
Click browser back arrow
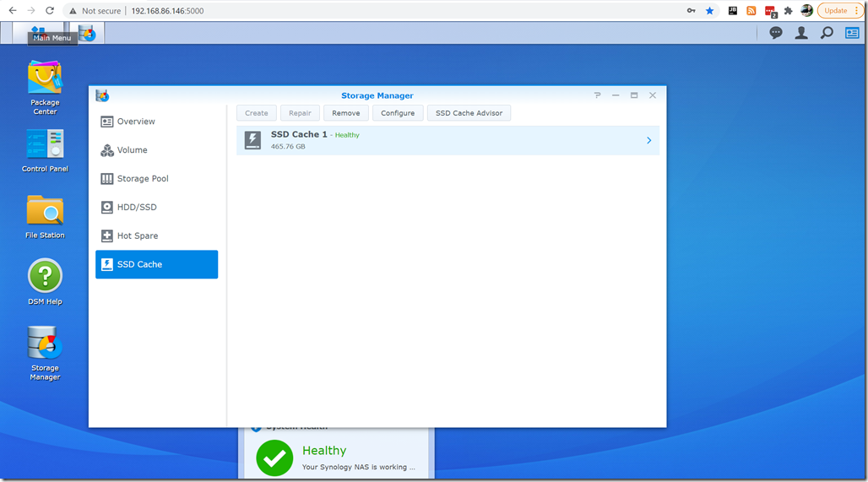pos(13,10)
